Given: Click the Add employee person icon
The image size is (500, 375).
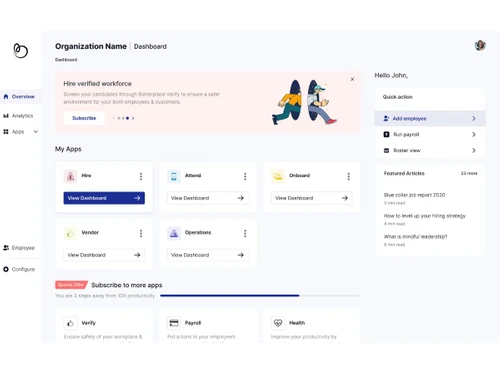Looking at the screenshot, I should point(386,118).
